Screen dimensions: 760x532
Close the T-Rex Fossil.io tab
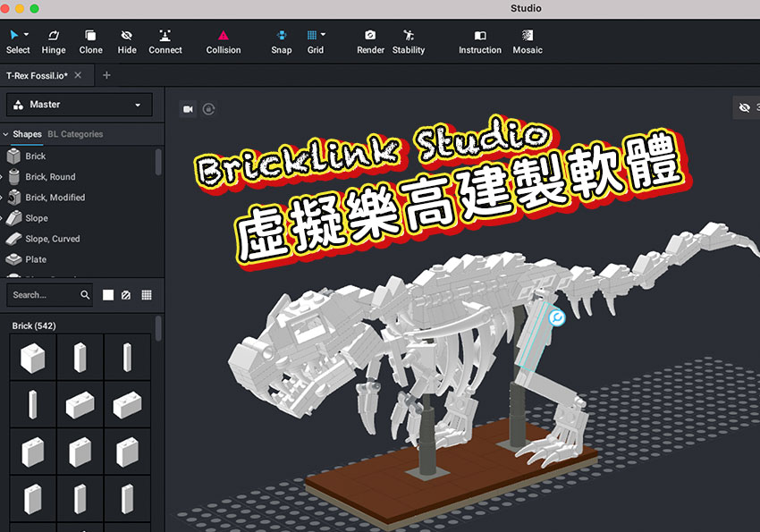click(78, 75)
